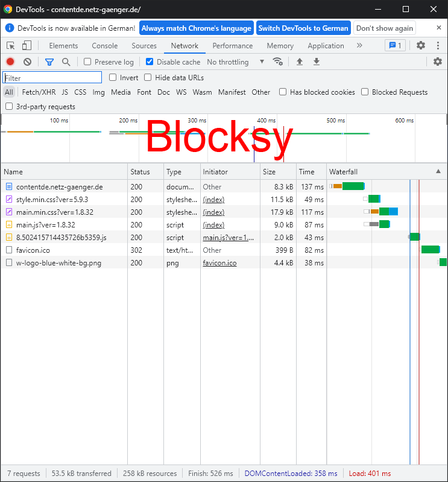448x482 pixels.
Task: Clear the network log icon
Action: pos(27,62)
